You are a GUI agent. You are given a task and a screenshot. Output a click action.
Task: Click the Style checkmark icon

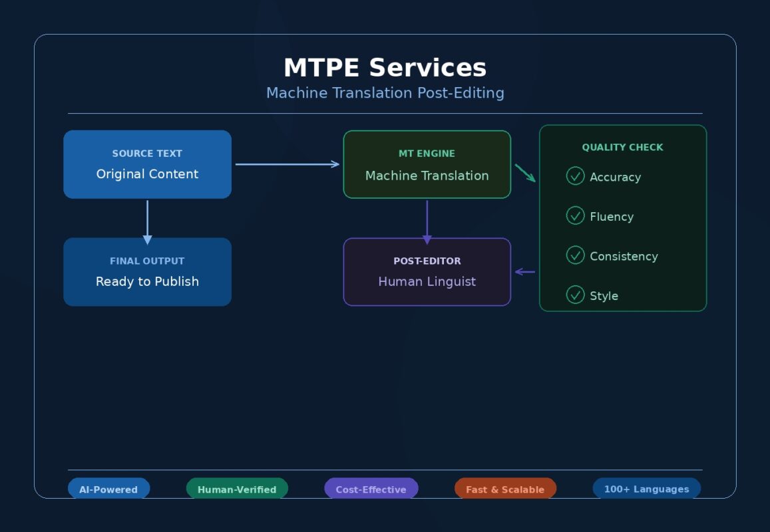(575, 295)
